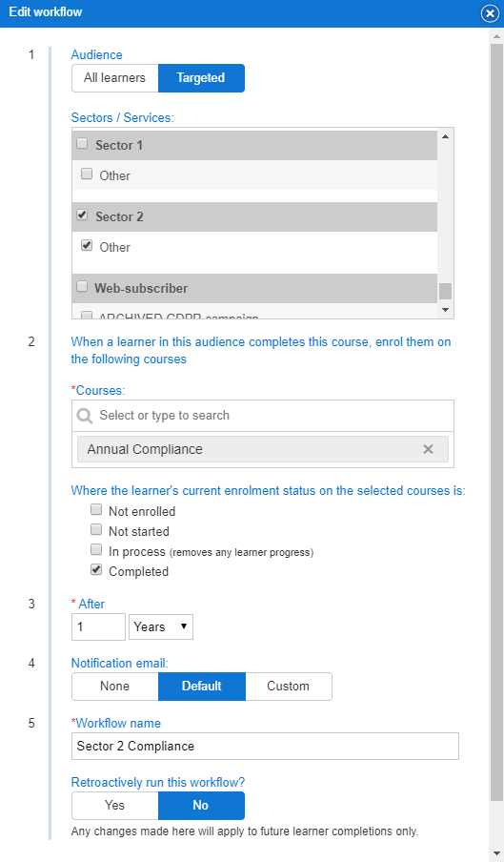Screen dimensions: 504x862
Task: Select Custom notification email option
Action: (289, 687)
